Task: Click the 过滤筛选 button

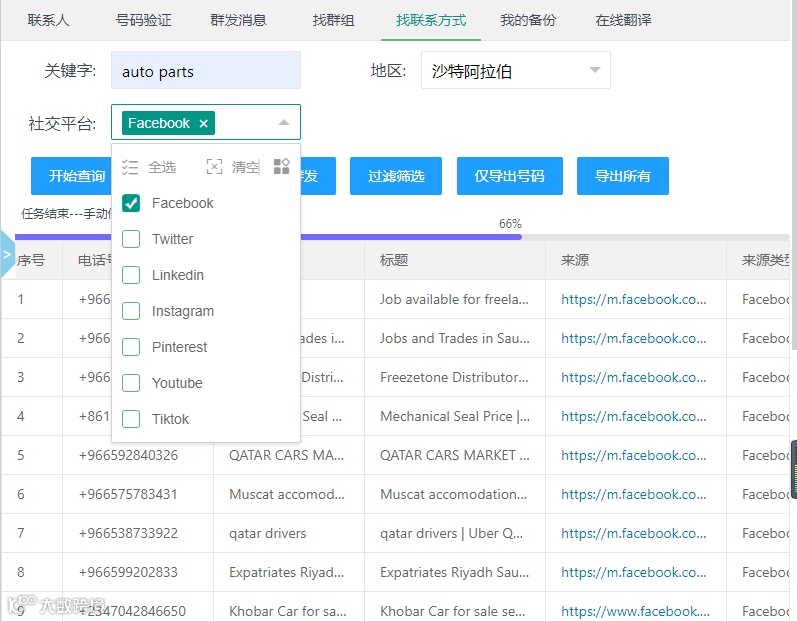Action: coord(396,176)
